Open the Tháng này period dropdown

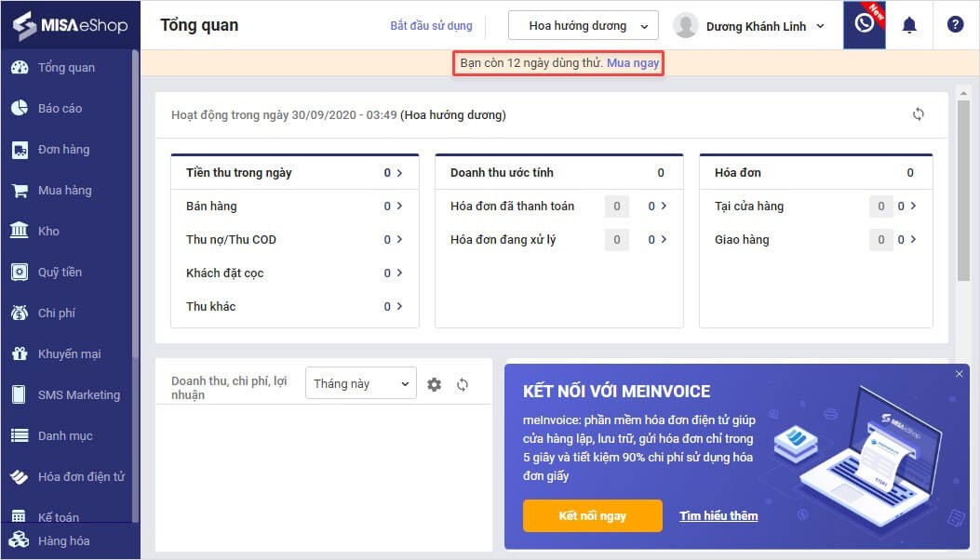click(360, 382)
